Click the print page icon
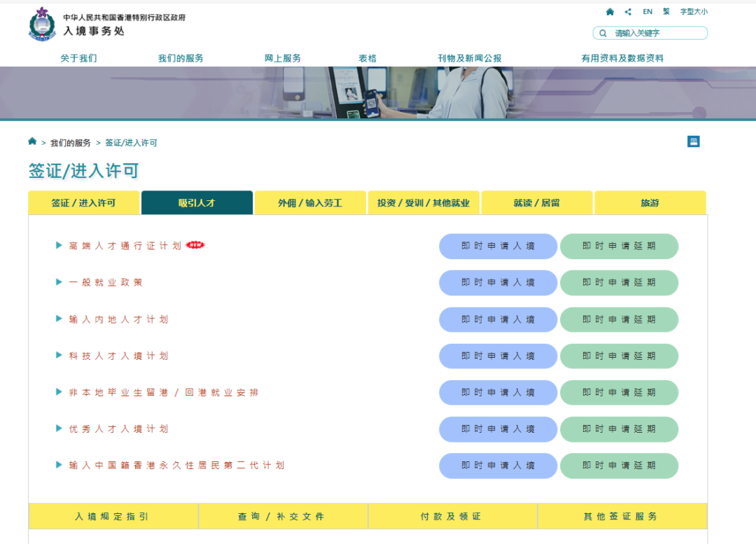 [x=694, y=141]
